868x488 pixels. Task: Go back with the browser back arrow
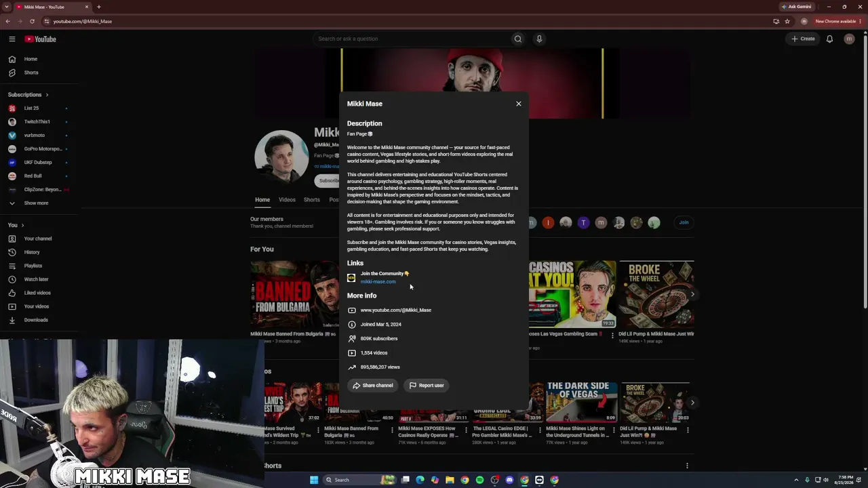pos(7,21)
